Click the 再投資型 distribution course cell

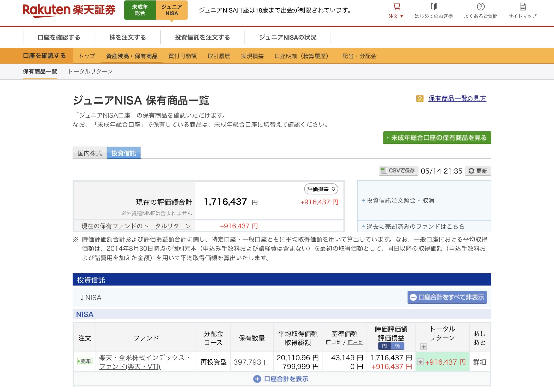tap(214, 362)
